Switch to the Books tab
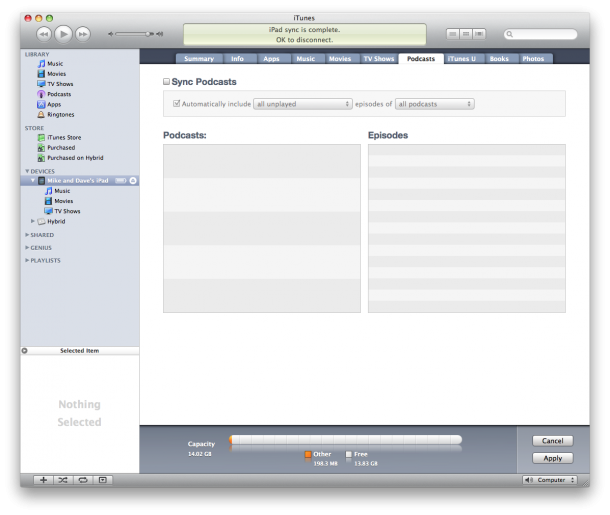Screen dimensions: 610x515 click(x=499, y=58)
